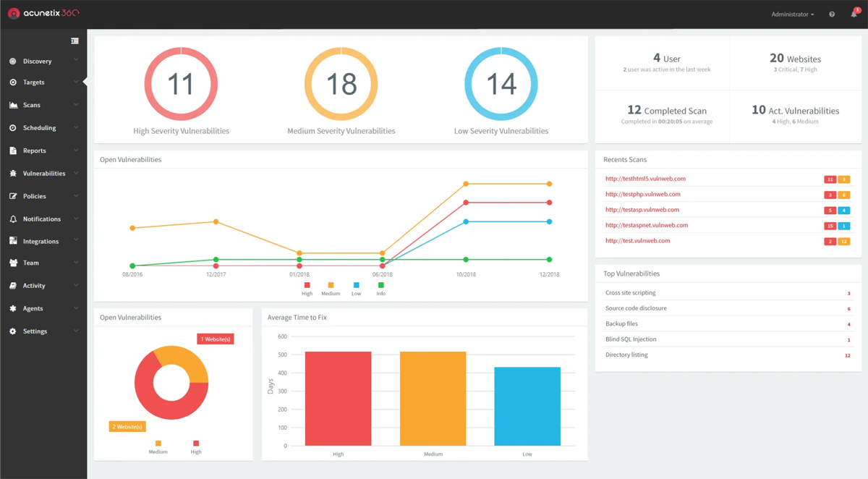Toggle the Low series legend swatch
Viewport: 868px width, 479px height.
pyautogui.click(x=356, y=285)
